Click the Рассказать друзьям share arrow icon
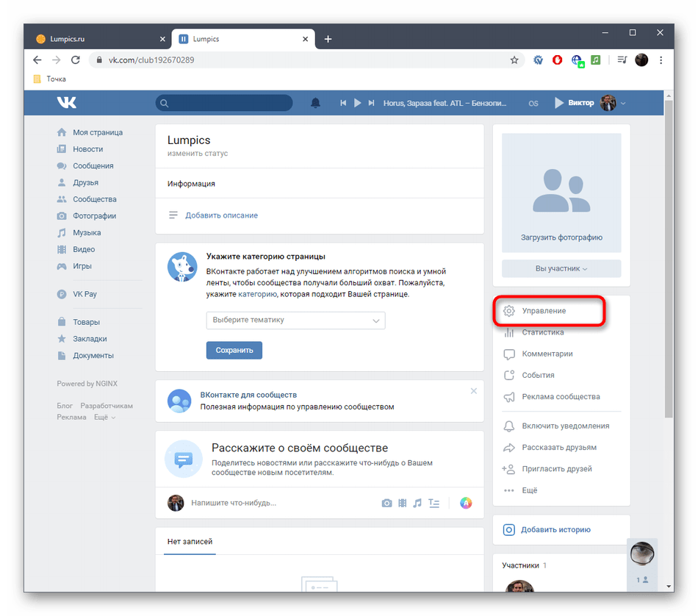Screen dimensions: 698x616 coord(509,448)
